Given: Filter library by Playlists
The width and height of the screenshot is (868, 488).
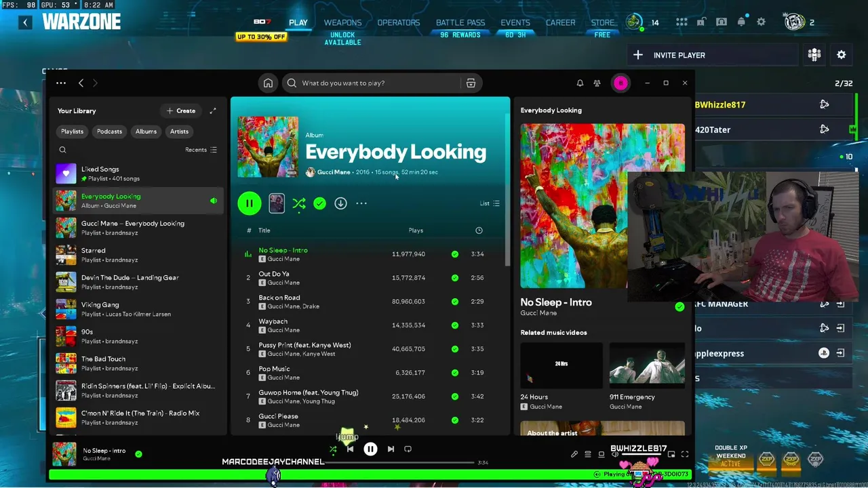Looking at the screenshot, I should [x=72, y=131].
